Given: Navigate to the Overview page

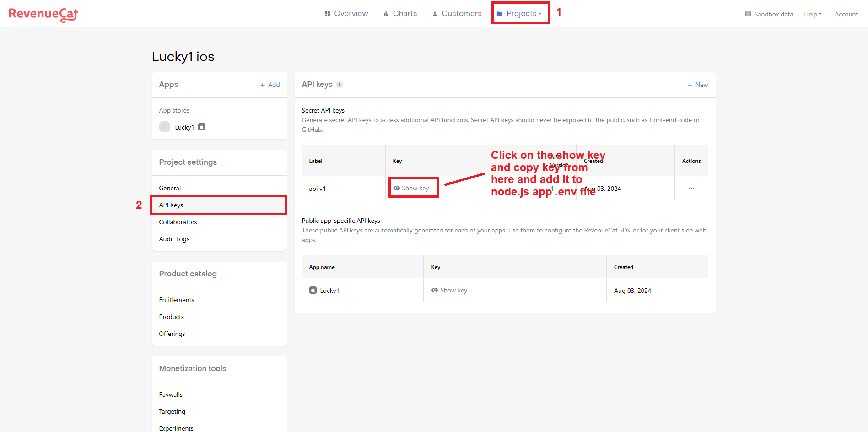Looking at the screenshot, I should (346, 13).
